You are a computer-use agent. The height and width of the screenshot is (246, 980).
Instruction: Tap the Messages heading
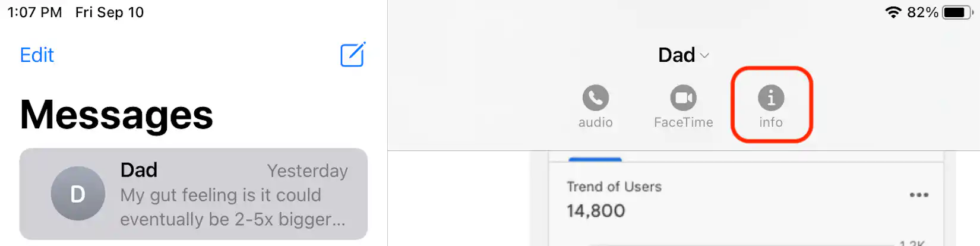click(116, 115)
